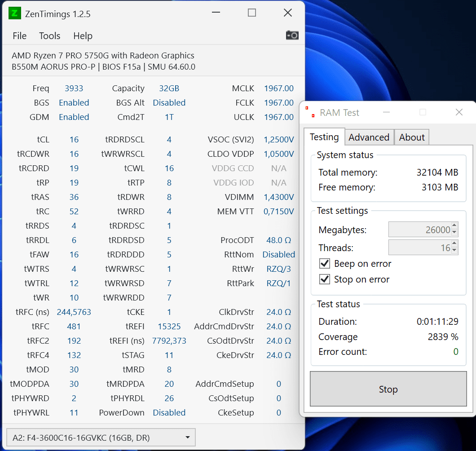The image size is (476, 451).
Task: Switch to the Advanced tab
Action: (369, 137)
